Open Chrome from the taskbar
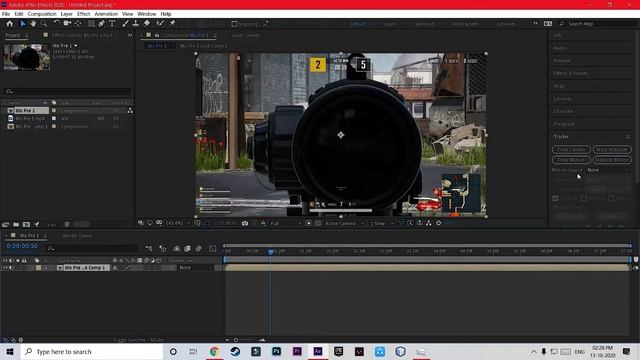640x360 pixels. tap(214, 351)
